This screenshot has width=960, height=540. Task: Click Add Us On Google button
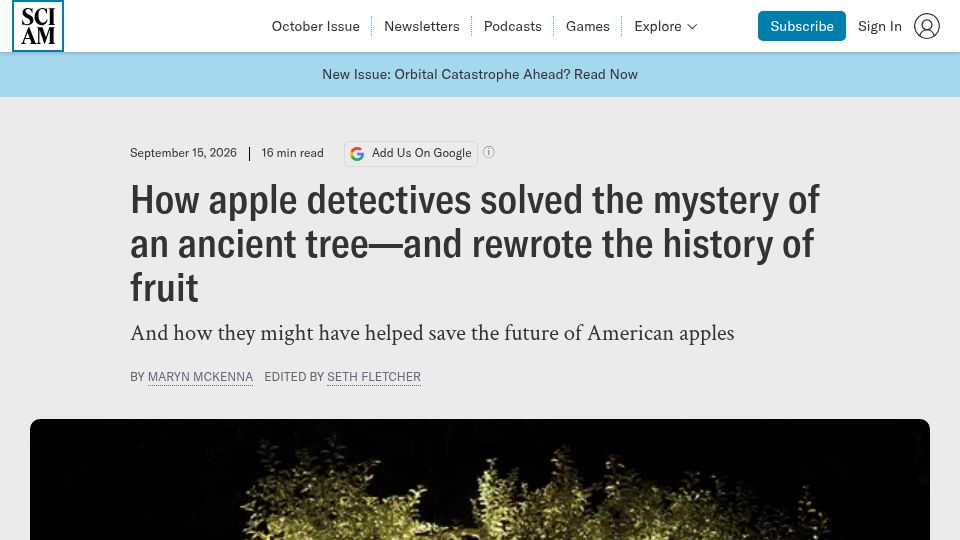point(411,154)
